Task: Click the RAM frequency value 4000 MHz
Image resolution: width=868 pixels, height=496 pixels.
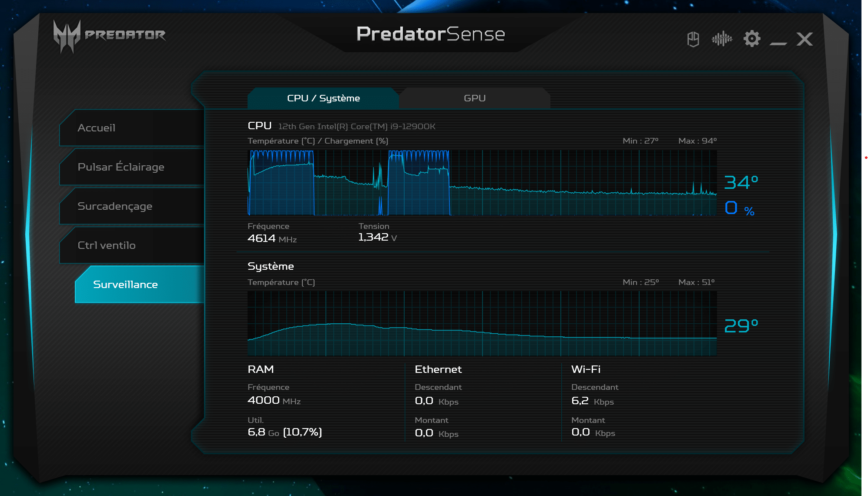Action: coord(274,400)
